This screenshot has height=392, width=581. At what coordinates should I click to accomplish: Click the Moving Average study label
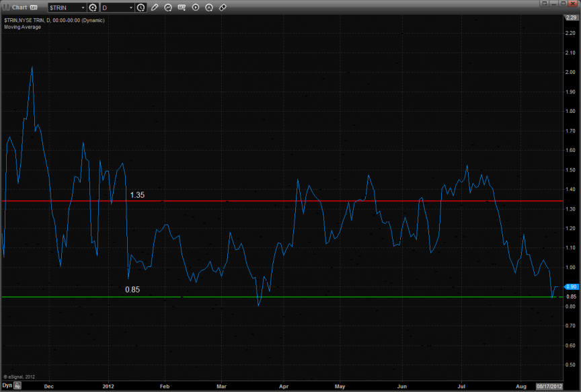tap(22, 27)
